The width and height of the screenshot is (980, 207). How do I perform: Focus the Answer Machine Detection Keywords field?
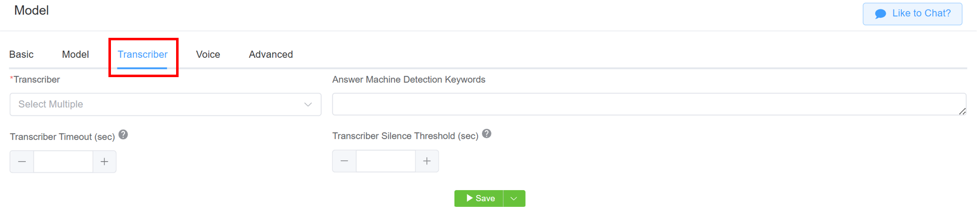click(649, 104)
